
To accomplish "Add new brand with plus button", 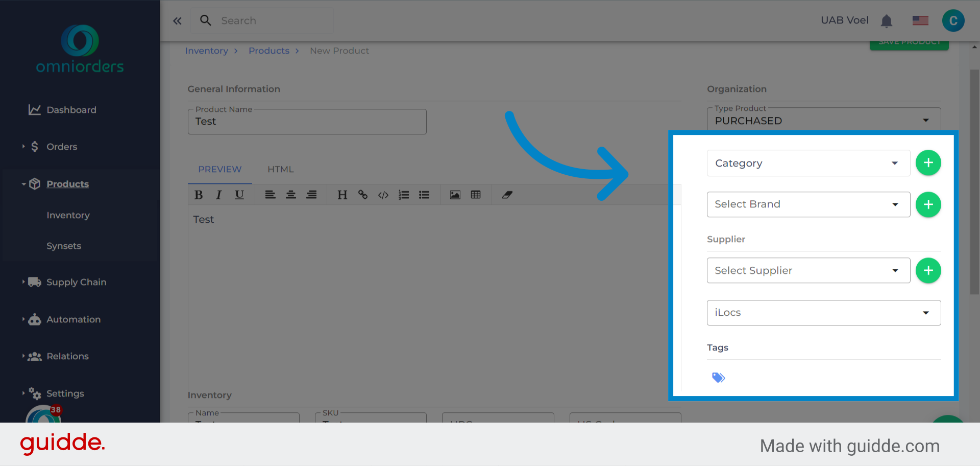I will (928, 204).
